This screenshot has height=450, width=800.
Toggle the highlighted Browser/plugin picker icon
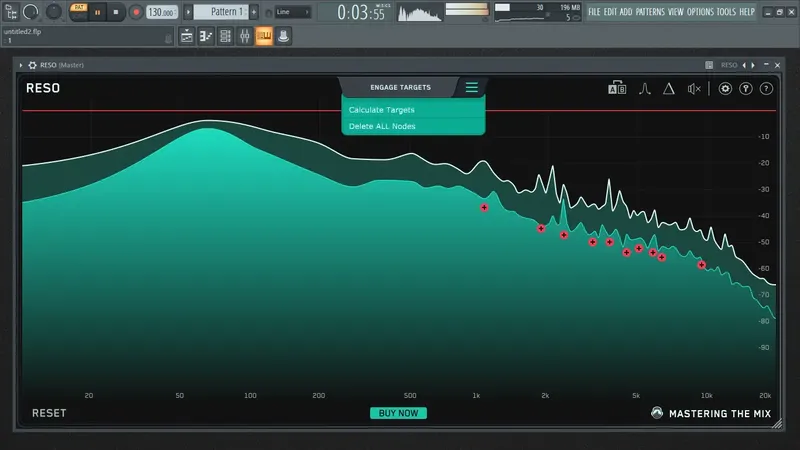click(x=264, y=36)
